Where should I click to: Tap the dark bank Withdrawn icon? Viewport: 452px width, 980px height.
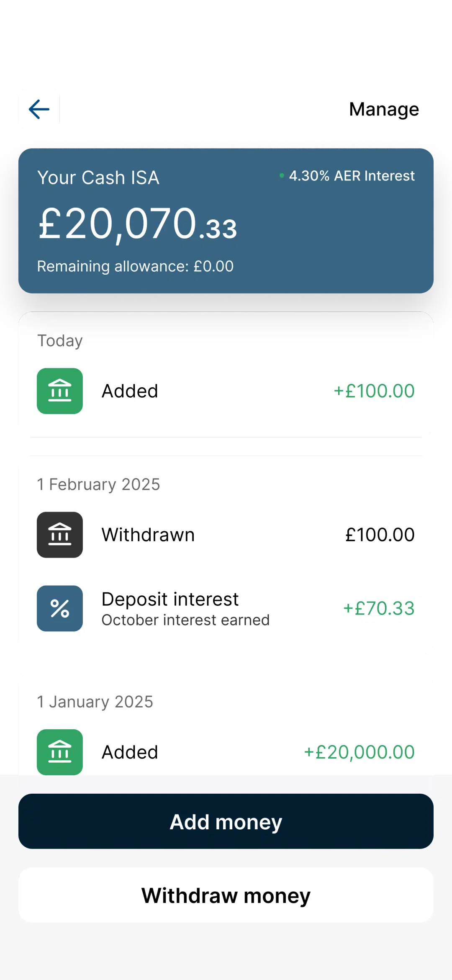(x=60, y=535)
